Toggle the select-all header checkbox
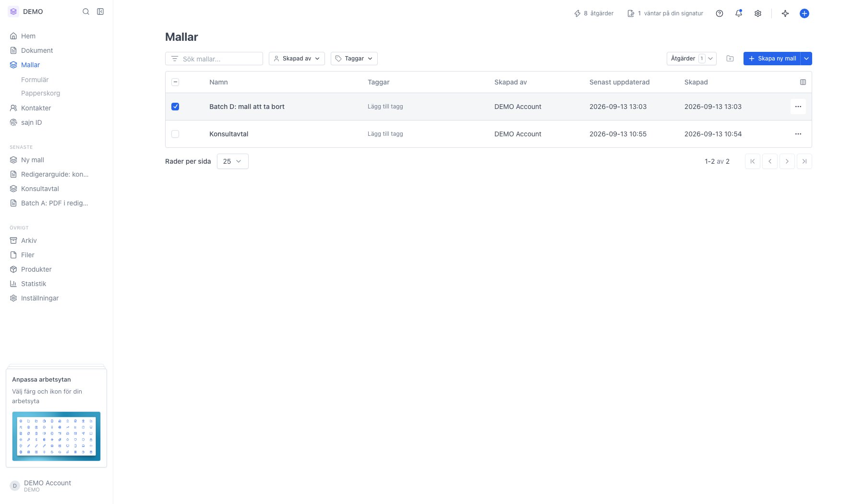864x504 pixels. pos(175,82)
